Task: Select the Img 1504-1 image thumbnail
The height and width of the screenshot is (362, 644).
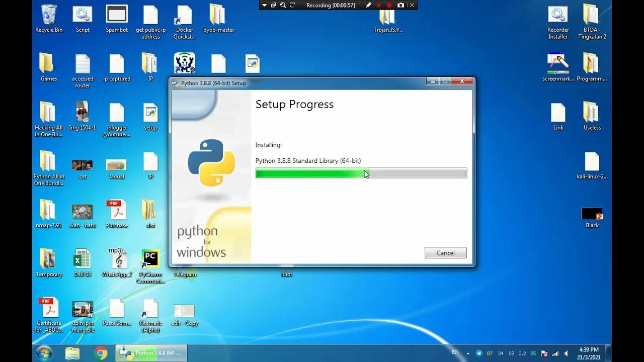Action: tap(83, 116)
